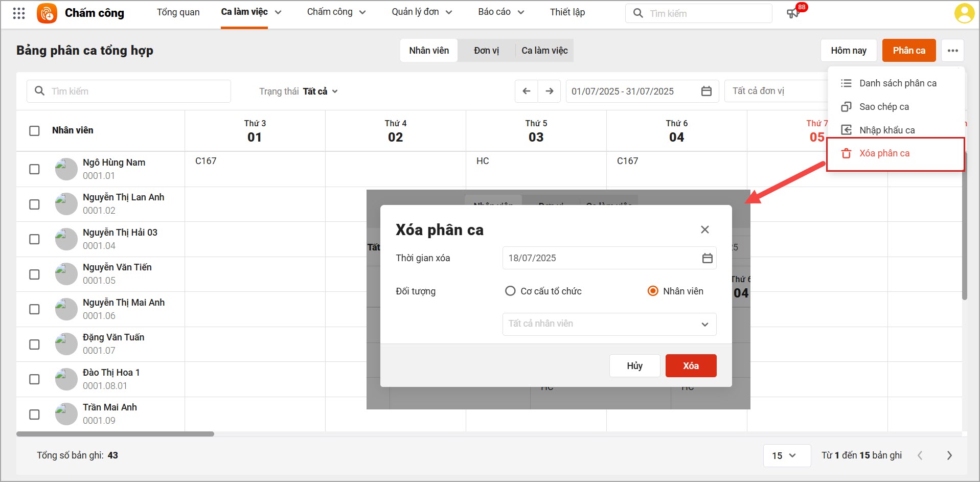Open the Trạng thái Tất cả filter dropdown
This screenshot has width=980, height=482.
tap(299, 91)
